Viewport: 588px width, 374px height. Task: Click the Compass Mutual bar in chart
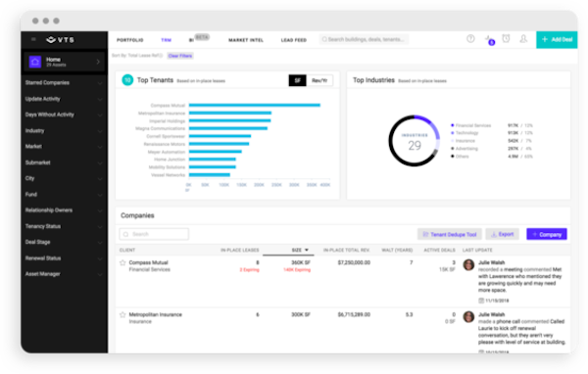[x=254, y=106]
